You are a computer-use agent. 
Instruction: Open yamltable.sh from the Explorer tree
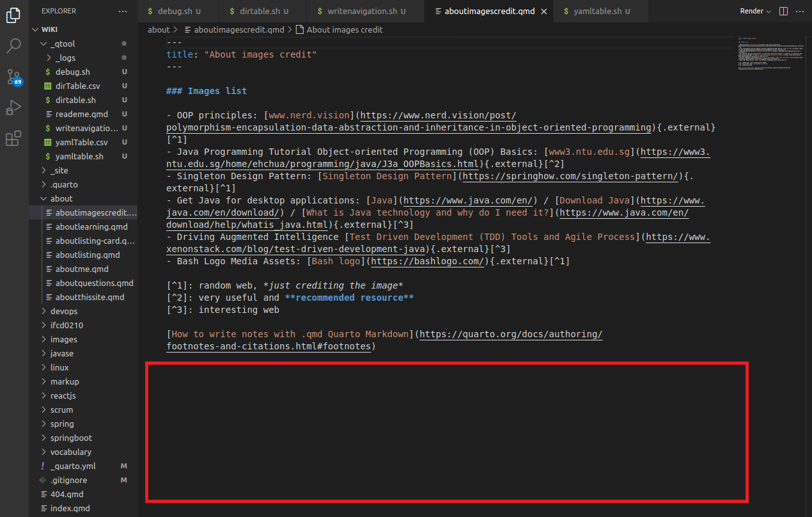click(x=83, y=156)
